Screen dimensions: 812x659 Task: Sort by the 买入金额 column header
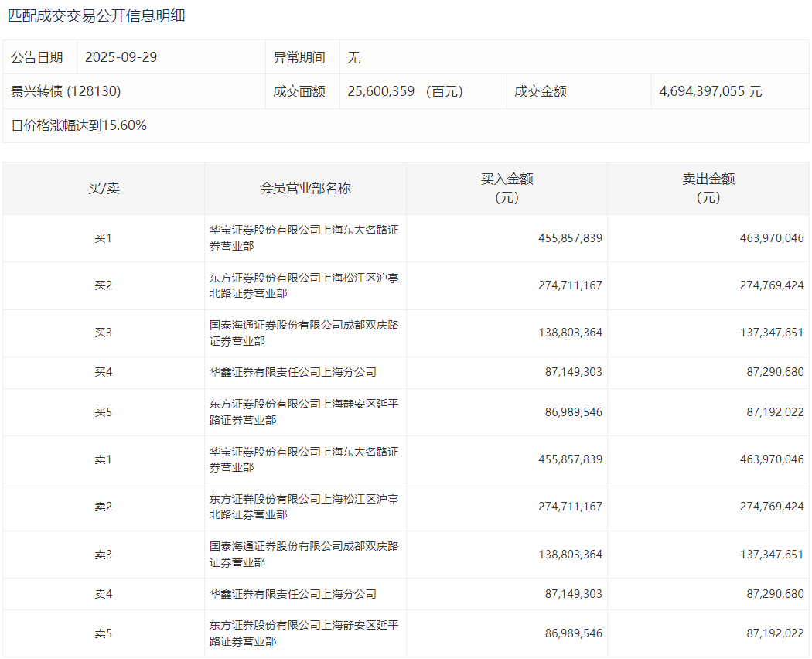click(x=507, y=188)
